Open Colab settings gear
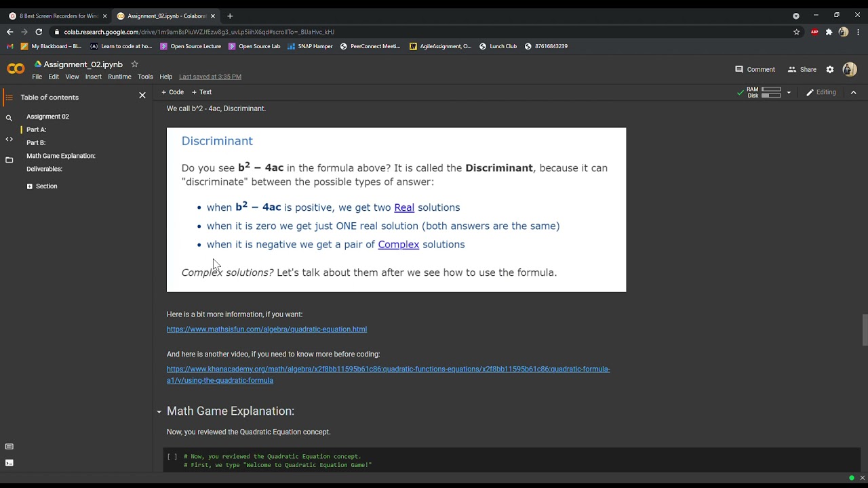The height and width of the screenshot is (488, 868). tap(830, 69)
